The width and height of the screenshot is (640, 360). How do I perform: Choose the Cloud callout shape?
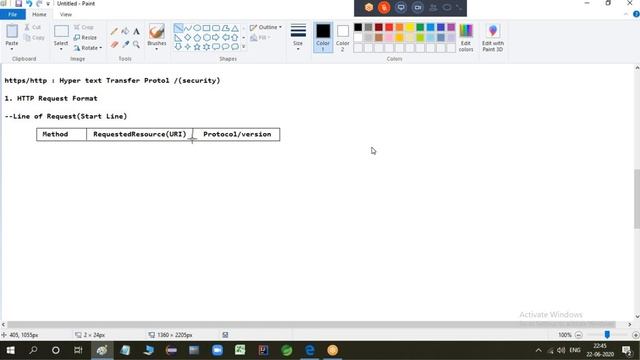pos(235,47)
